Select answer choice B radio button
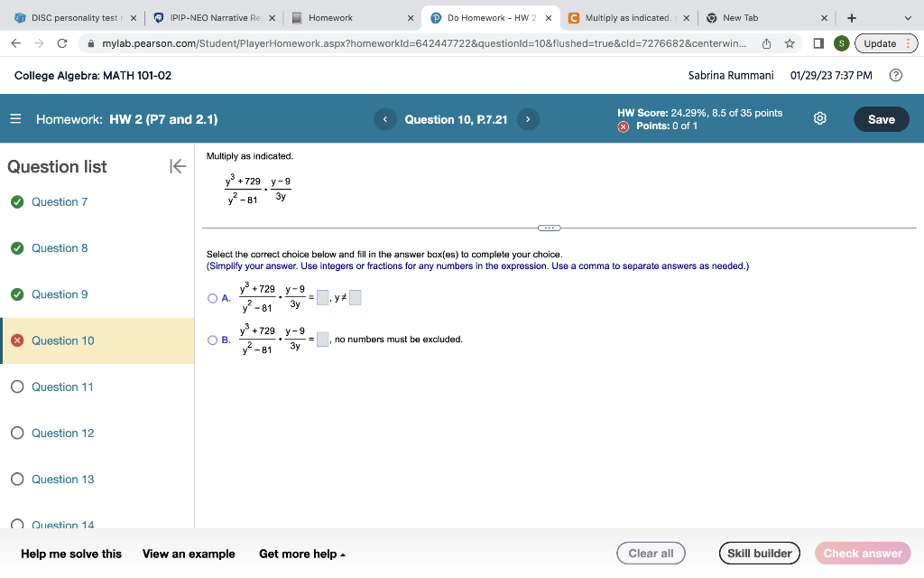The width and height of the screenshot is (924, 578). point(212,340)
